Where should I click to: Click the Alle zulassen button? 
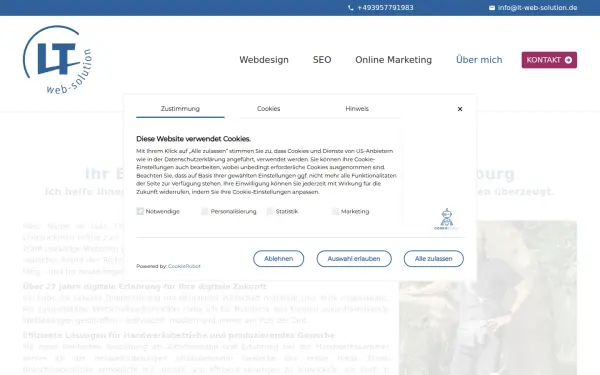point(434,259)
